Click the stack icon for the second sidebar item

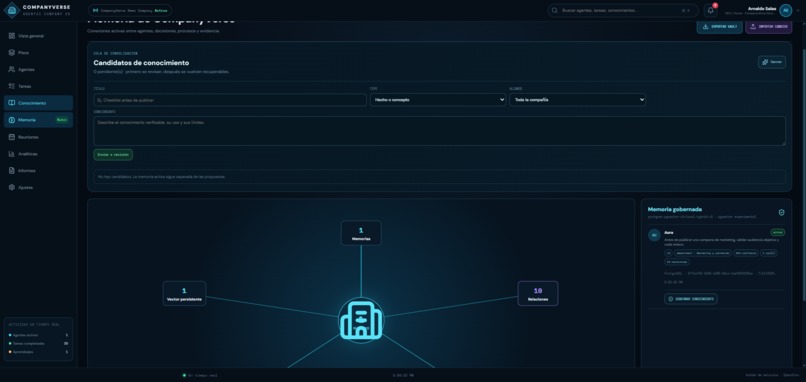tap(11, 52)
